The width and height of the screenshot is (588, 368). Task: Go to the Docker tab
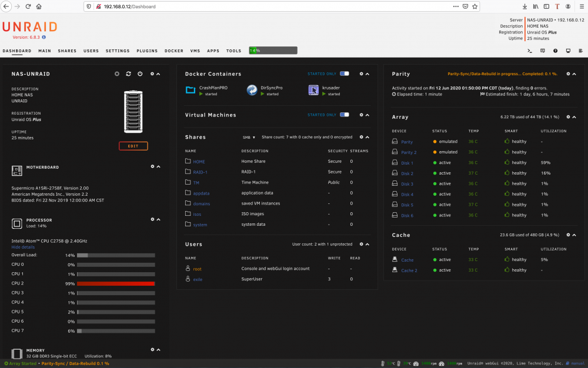coord(174,51)
